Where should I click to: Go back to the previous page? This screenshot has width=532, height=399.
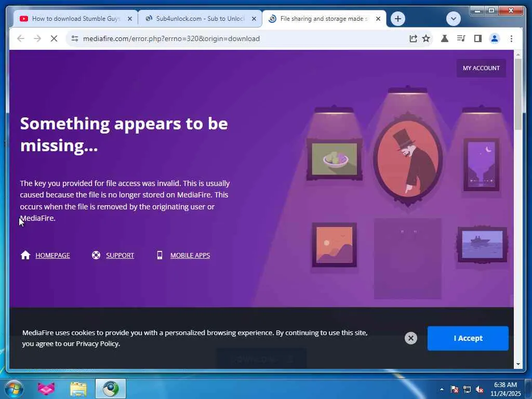(21, 38)
